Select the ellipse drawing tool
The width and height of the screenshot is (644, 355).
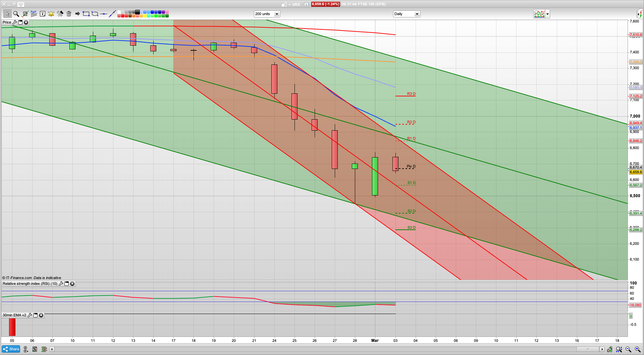95,14
